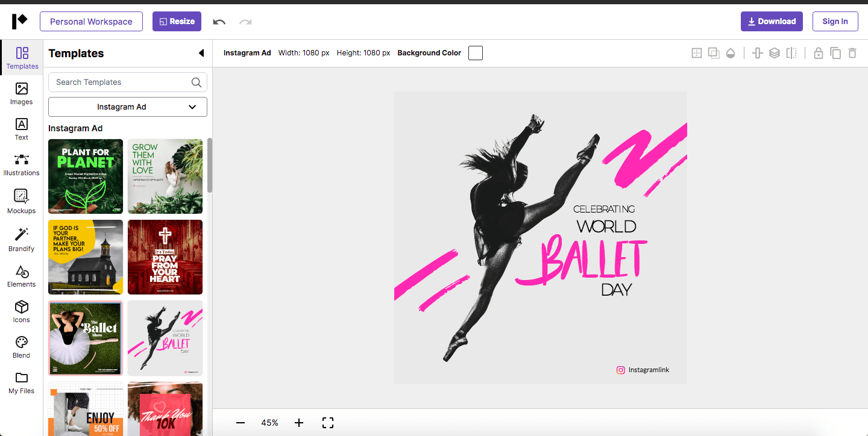The height and width of the screenshot is (436, 868).
Task: Select the Plant for Planet template thumbnail
Action: [x=86, y=176]
